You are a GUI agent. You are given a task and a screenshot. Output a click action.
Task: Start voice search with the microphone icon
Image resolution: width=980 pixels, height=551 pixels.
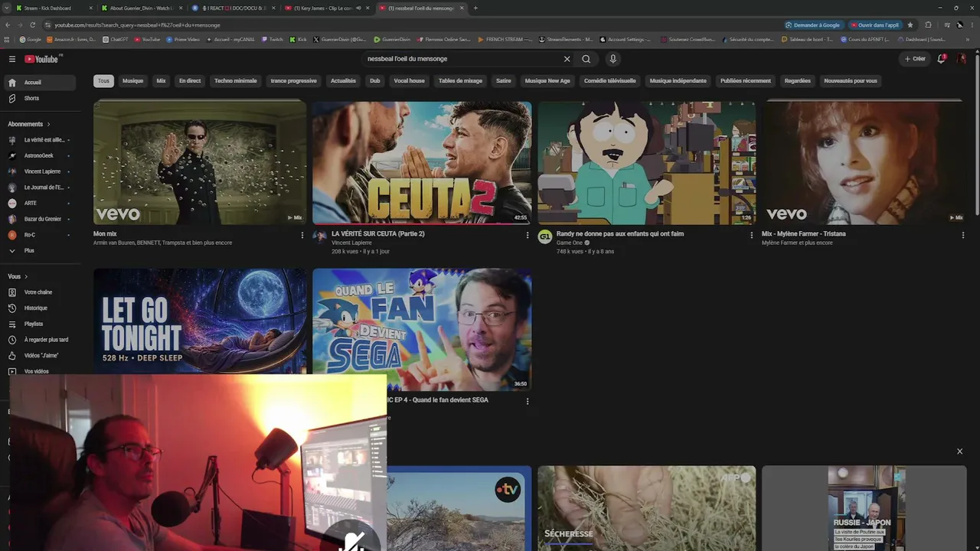pos(612,59)
